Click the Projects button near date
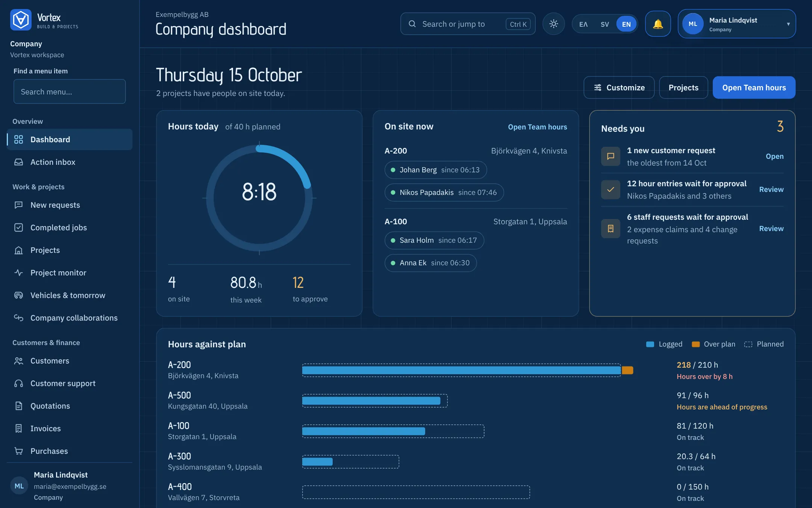 click(683, 87)
